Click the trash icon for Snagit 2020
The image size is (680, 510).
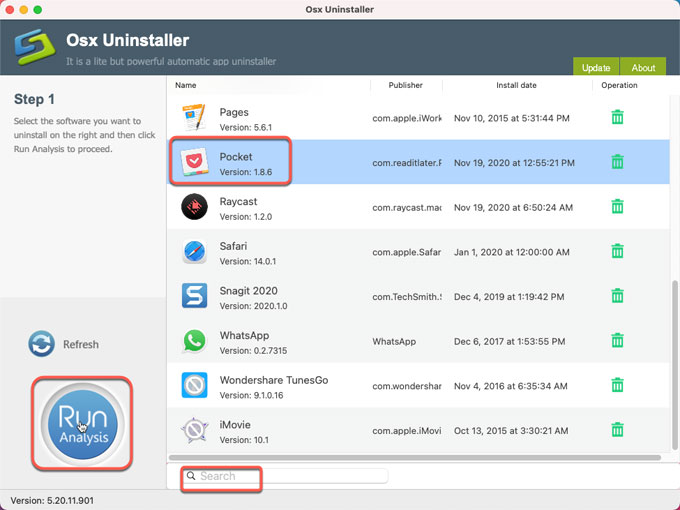(x=617, y=296)
